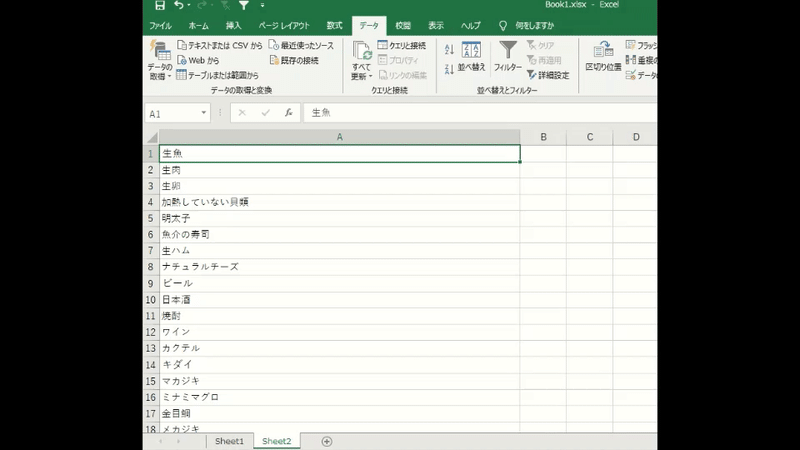
Task: Click the Sheet2 sheet tab
Action: point(277,441)
